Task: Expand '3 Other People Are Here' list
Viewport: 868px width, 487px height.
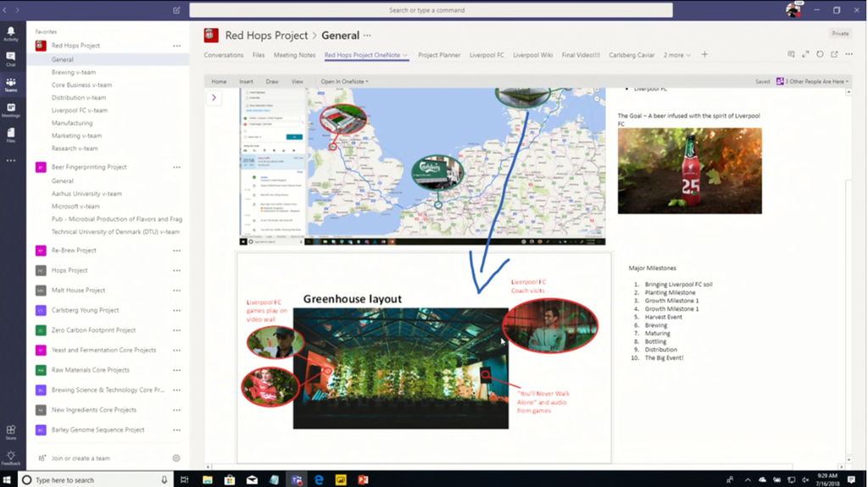Action: coord(814,82)
